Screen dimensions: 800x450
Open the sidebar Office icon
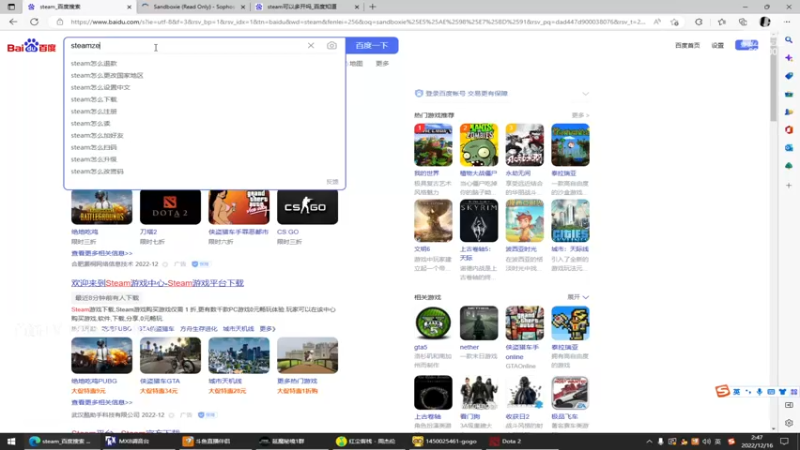(789, 130)
